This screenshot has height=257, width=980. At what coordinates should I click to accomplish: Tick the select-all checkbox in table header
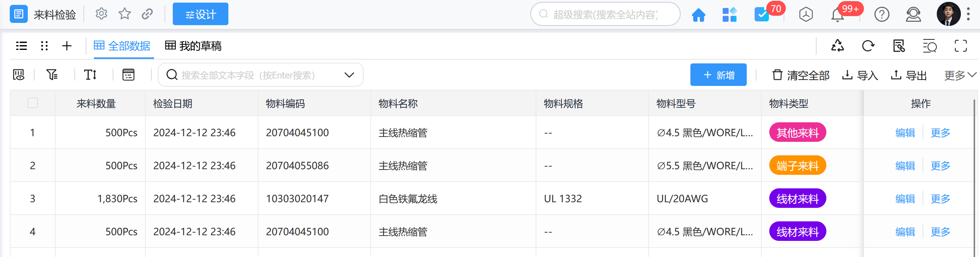click(33, 103)
